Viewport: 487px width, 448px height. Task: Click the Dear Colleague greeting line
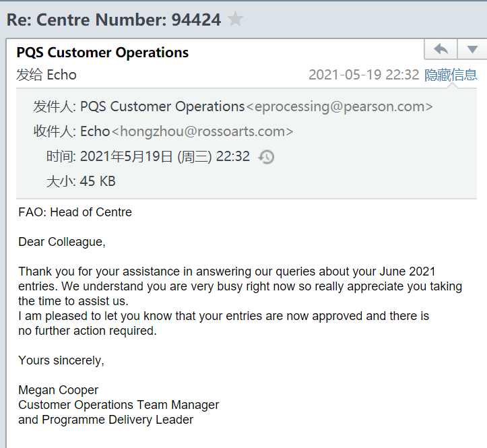[x=62, y=242]
